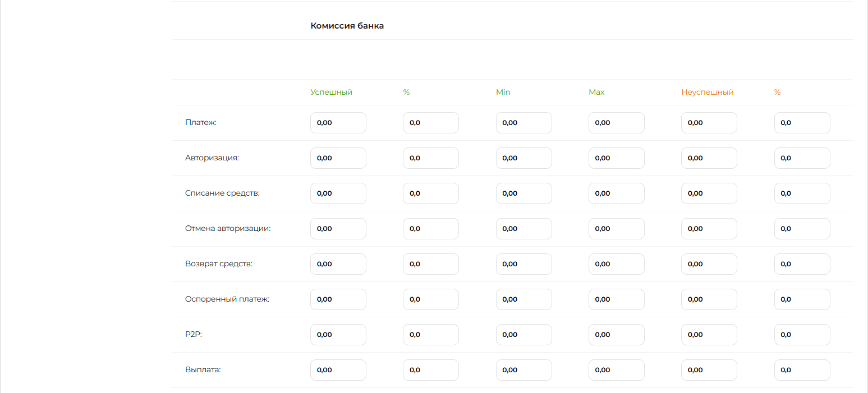Focus the Авторизация green % field

(430, 158)
